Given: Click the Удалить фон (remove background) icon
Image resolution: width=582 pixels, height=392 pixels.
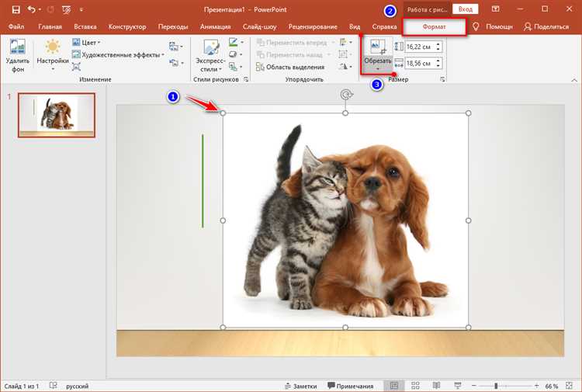Looking at the screenshot, I should (16, 47).
